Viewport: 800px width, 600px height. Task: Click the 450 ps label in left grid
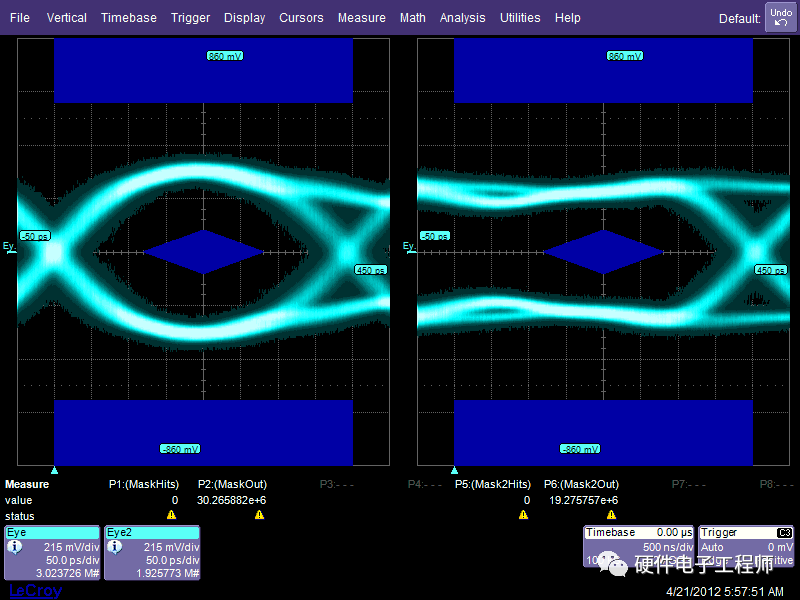click(371, 270)
